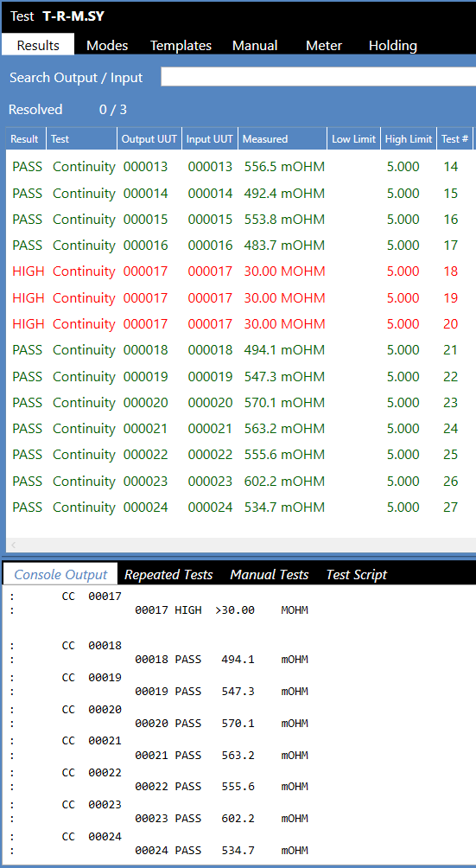This screenshot has height=868, width=476.
Task: Open the Meter tab
Action: point(323,46)
